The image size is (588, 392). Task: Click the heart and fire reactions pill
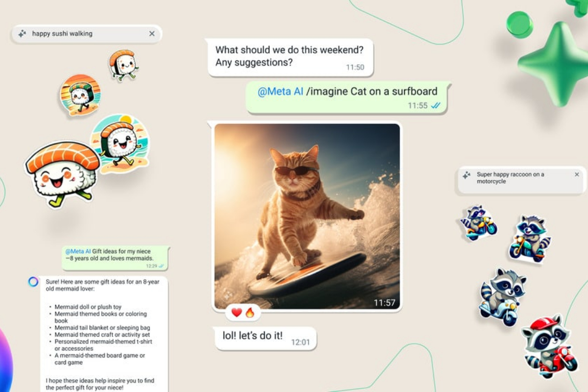[x=243, y=313]
